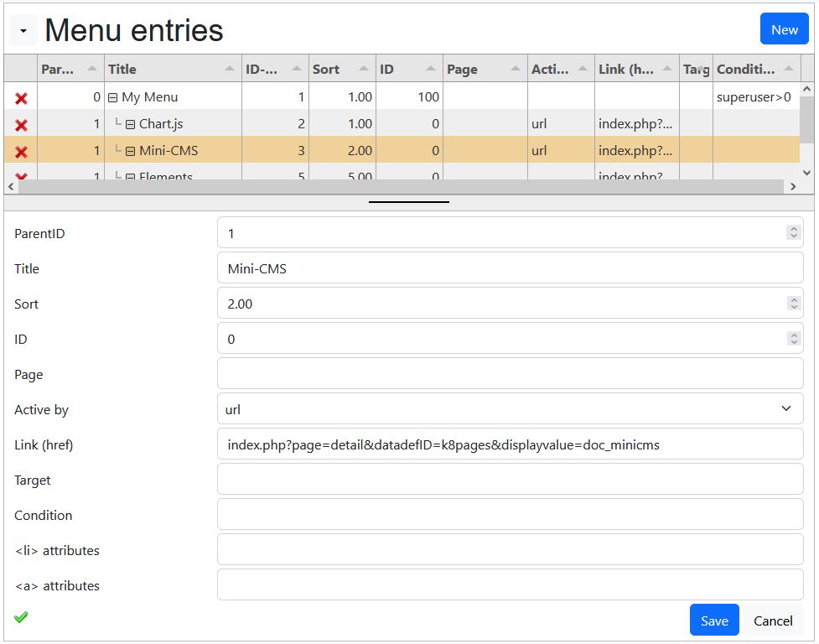Remove Mini-CMS entry using its red X
Screen dimensions: 819x644
click(21, 152)
